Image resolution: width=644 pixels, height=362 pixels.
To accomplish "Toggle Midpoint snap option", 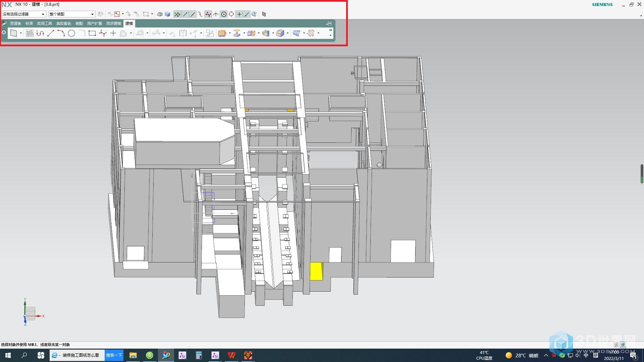I will click(x=193, y=14).
